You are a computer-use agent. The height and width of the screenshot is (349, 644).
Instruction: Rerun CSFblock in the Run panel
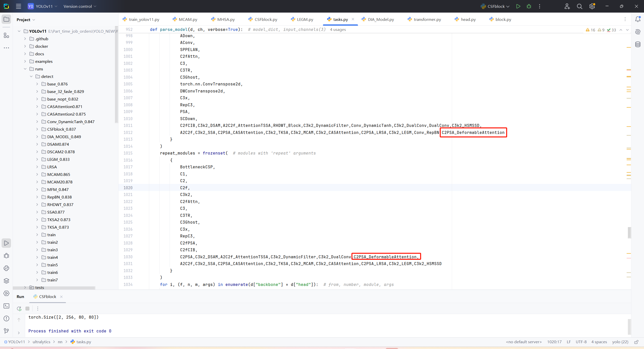19,309
